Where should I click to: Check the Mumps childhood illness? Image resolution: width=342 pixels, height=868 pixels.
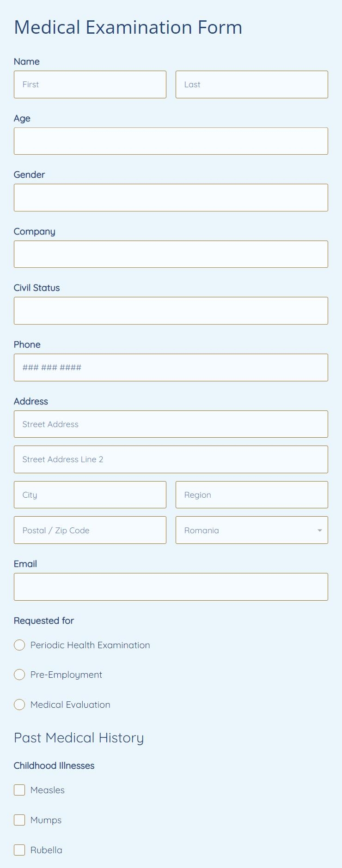point(19,820)
